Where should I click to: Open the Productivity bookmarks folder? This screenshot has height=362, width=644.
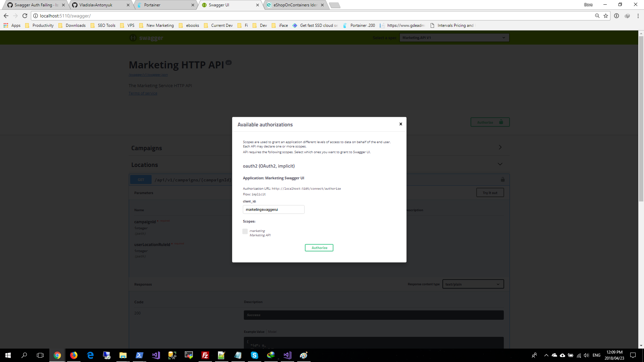[x=40, y=25]
